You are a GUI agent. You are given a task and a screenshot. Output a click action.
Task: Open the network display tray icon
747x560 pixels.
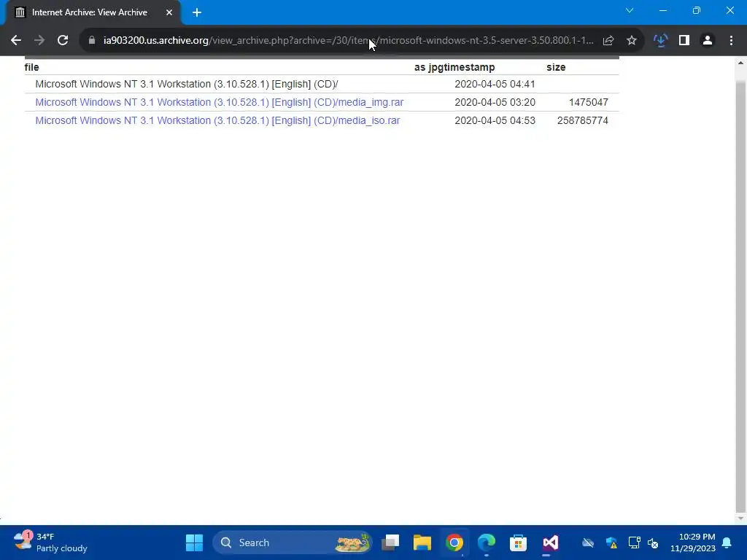pos(634,542)
